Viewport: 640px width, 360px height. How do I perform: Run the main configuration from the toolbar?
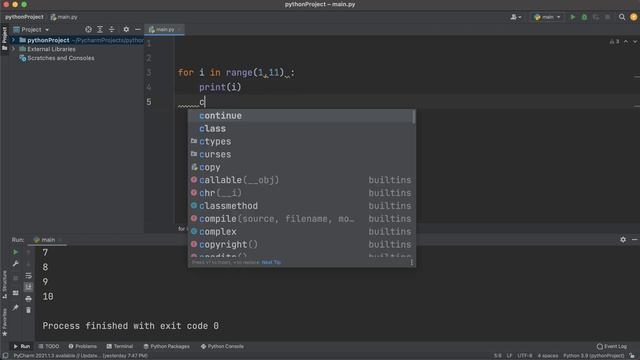click(573, 17)
